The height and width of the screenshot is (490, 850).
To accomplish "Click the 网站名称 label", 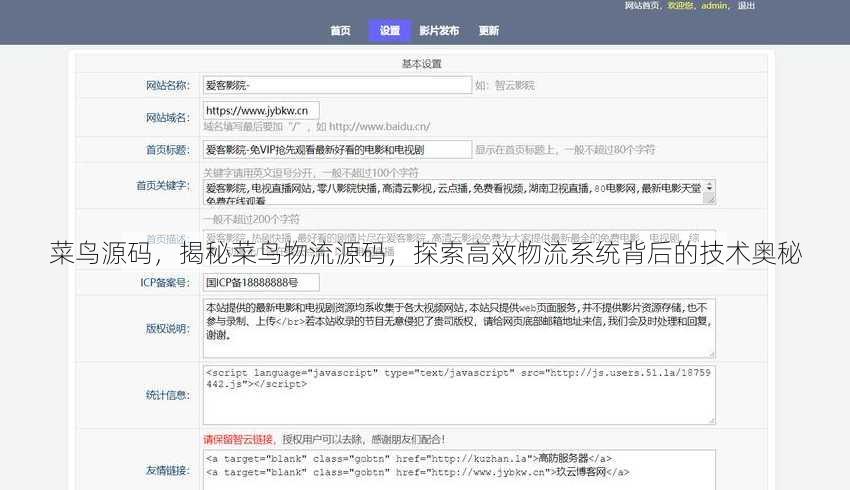I will tap(168, 85).
